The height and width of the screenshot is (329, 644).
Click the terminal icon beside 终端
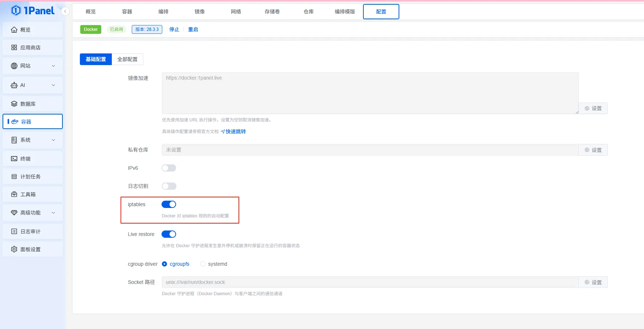[x=14, y=159]
